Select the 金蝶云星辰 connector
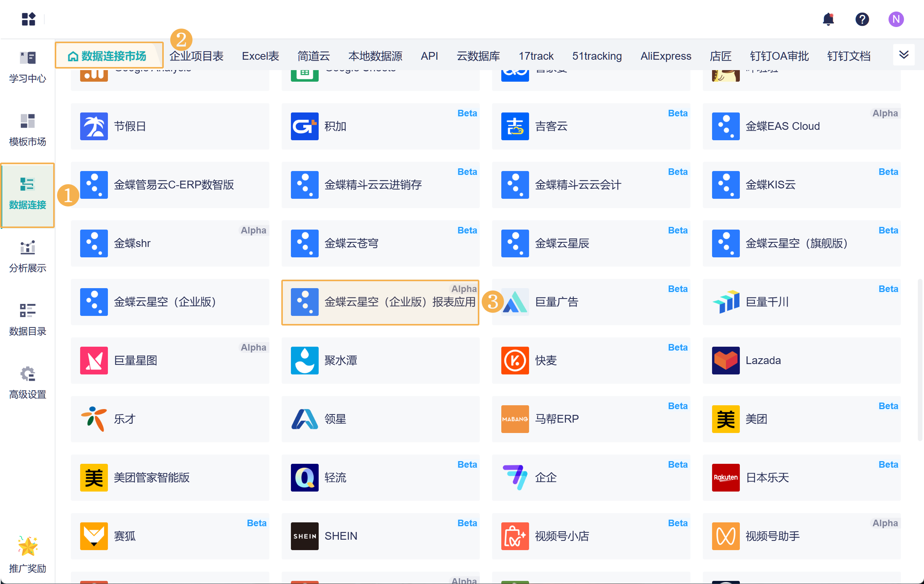The width and height of the screenshot is (924, 584). click(x=591, y=243)
